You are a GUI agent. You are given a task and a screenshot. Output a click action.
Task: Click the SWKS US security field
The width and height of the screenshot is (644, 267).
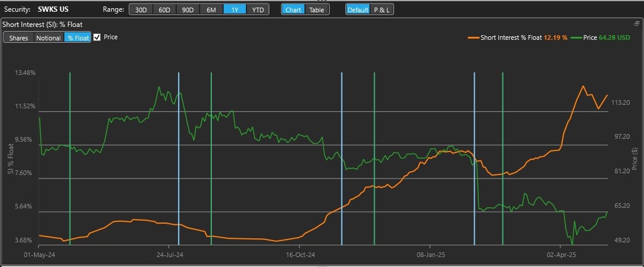click(53, 9)
